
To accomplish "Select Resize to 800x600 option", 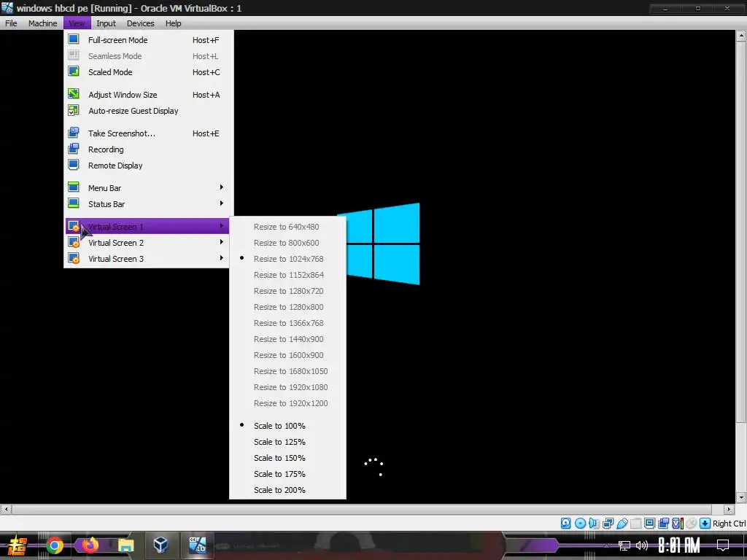I will click(x=287, y=243).
